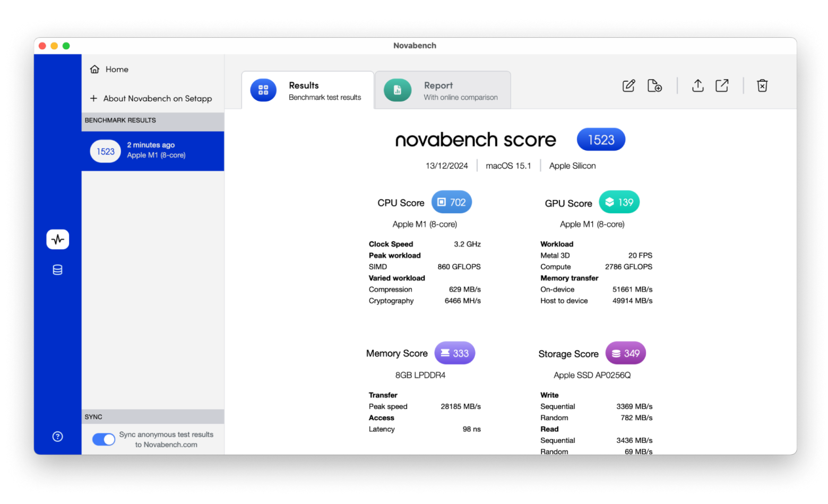Click the plus icon beside About Novabench

(93, 99)
